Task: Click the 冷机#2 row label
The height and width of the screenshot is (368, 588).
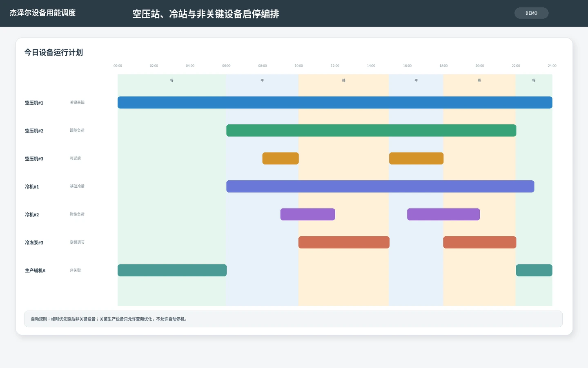Action: 32,215
